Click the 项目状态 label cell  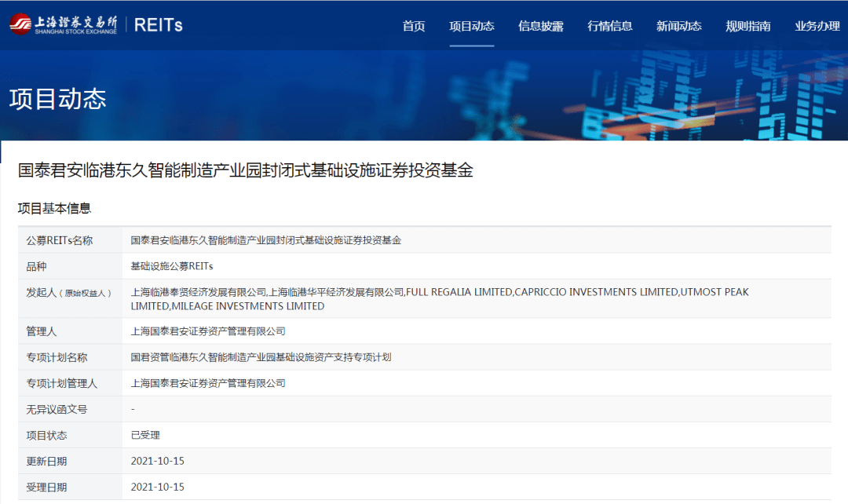pyautogui.click(x=71, y=435)
